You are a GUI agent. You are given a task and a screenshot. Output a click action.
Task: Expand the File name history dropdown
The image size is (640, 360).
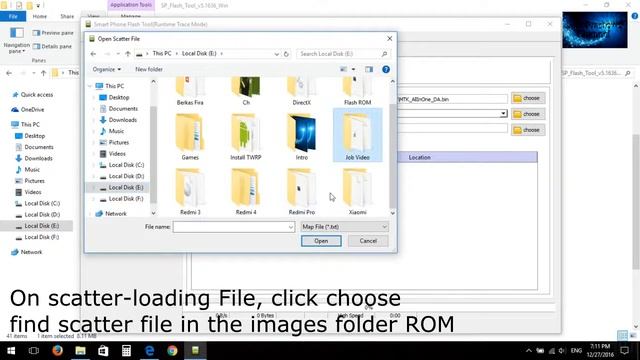291,227
